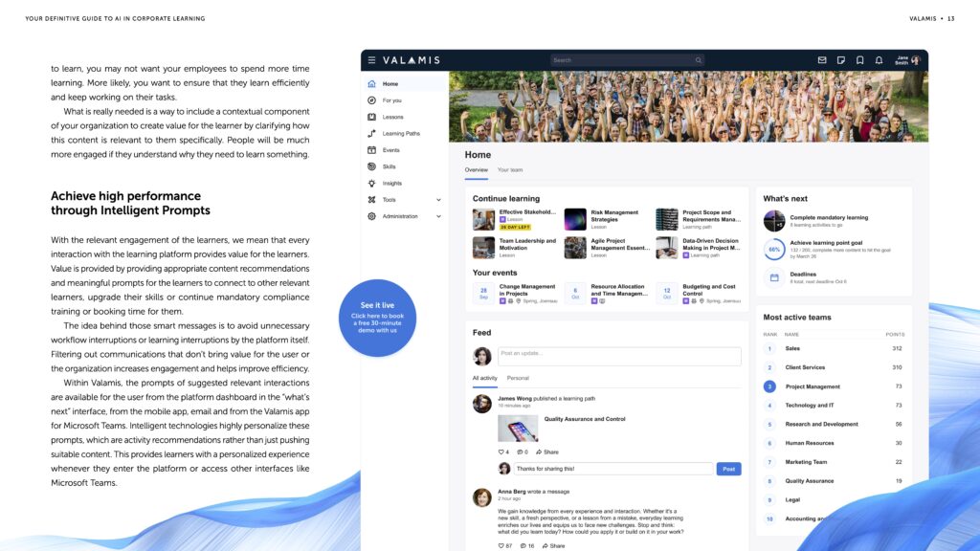This screenshot has height=551, width=980.
Task: Open the Effective Stakeholder lesson thumbnail
Action: tap(483, 220)
